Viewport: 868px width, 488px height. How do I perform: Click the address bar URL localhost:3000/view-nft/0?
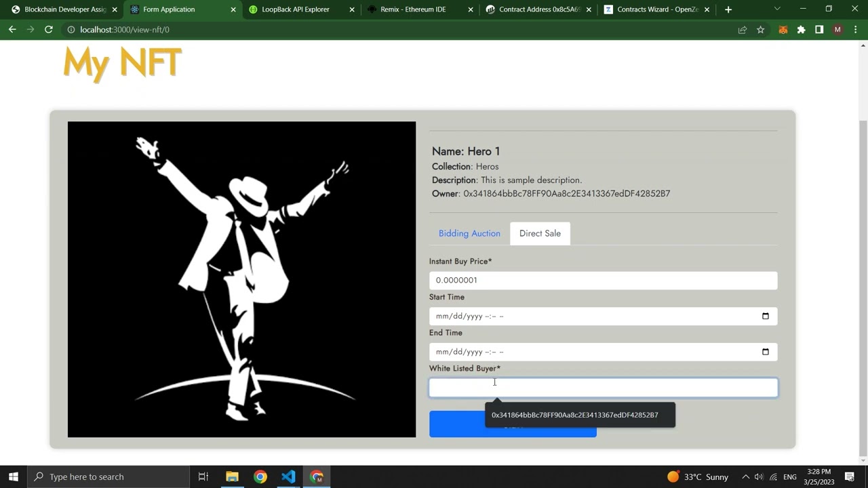[125, 30]
